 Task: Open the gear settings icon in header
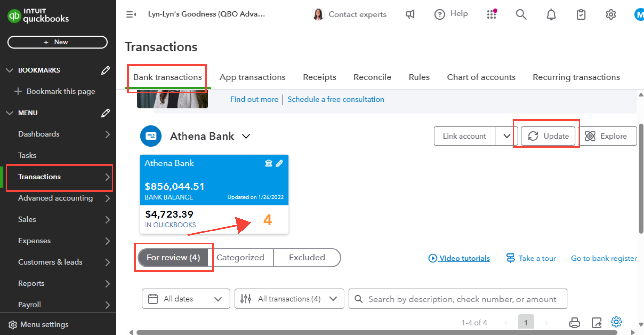611,14
